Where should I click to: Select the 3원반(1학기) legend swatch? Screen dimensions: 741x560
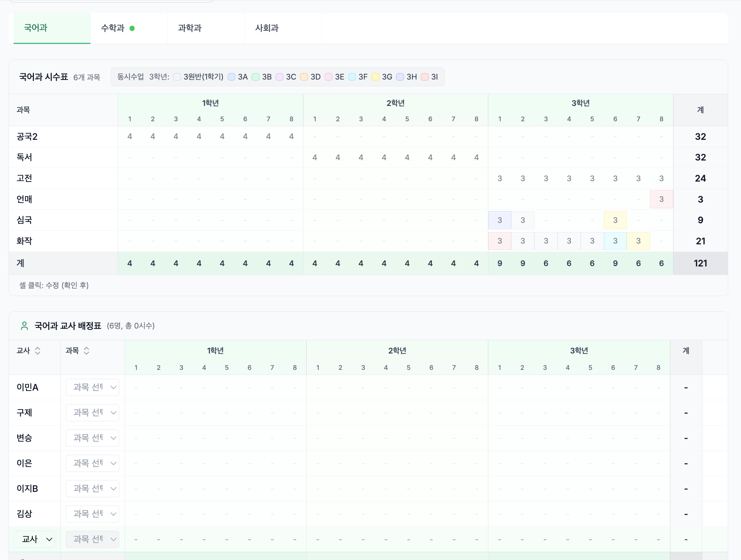pyautogui.click(x=177, y=77)
